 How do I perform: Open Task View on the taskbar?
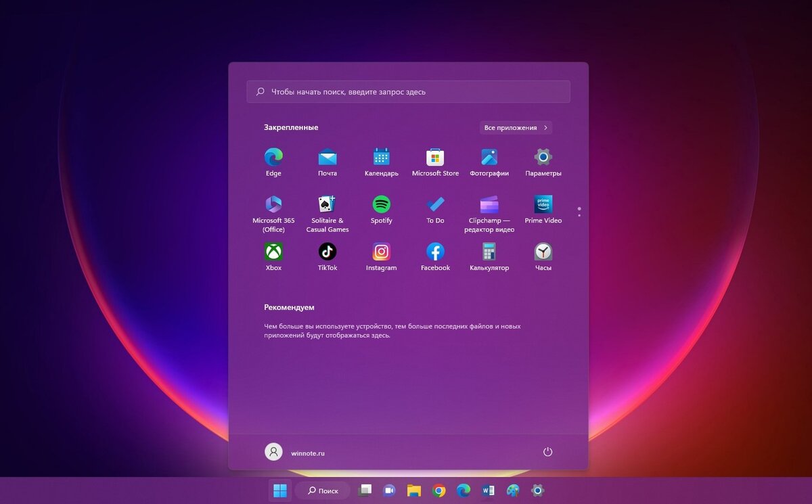(365, 490)
